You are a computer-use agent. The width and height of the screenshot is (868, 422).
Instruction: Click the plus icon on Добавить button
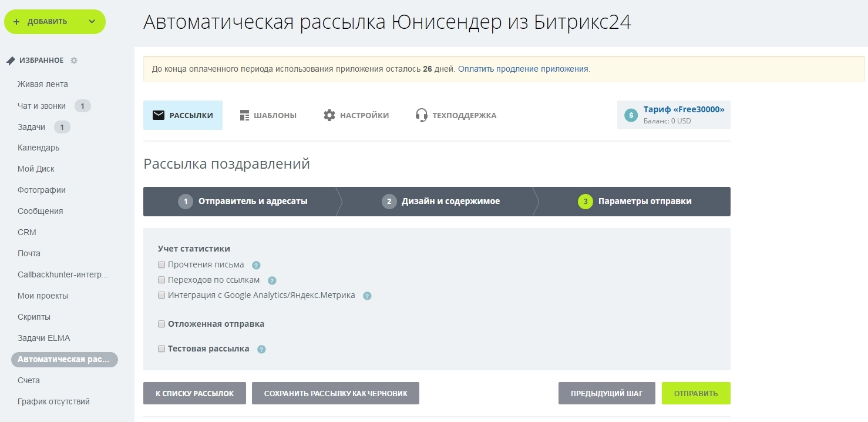pyautogui.click(x=16, y=22)
